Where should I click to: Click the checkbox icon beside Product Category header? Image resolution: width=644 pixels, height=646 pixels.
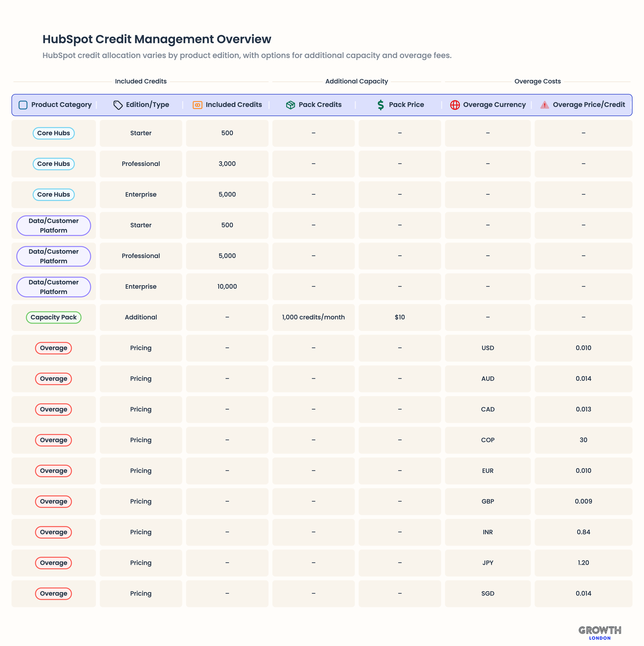coord(23,105)
